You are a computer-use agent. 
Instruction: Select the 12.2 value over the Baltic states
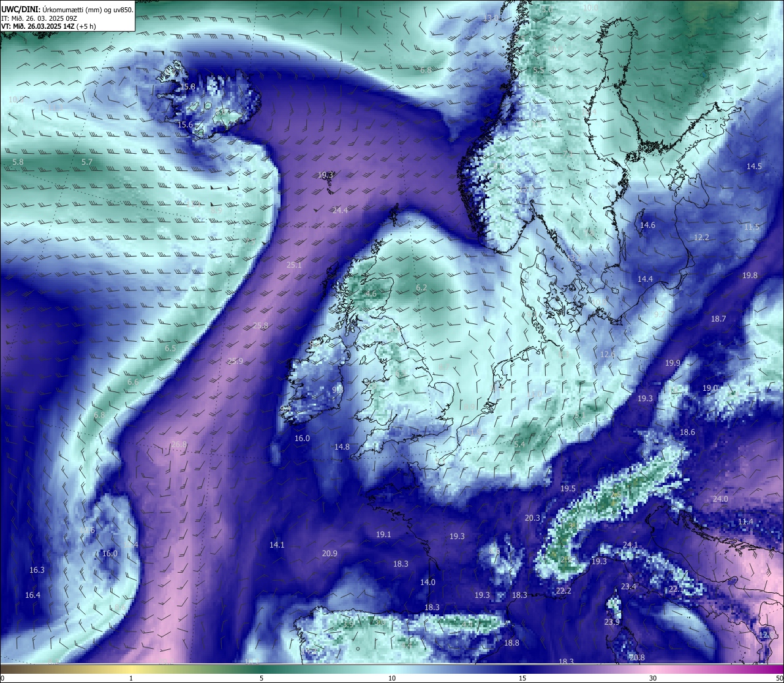[701, 238]
